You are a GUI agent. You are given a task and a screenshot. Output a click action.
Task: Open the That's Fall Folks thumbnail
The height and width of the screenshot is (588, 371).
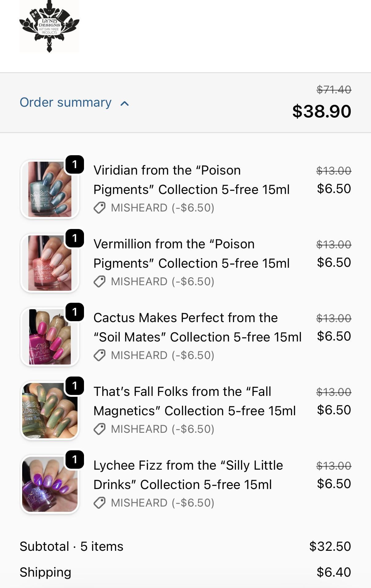tap(50, 411)
